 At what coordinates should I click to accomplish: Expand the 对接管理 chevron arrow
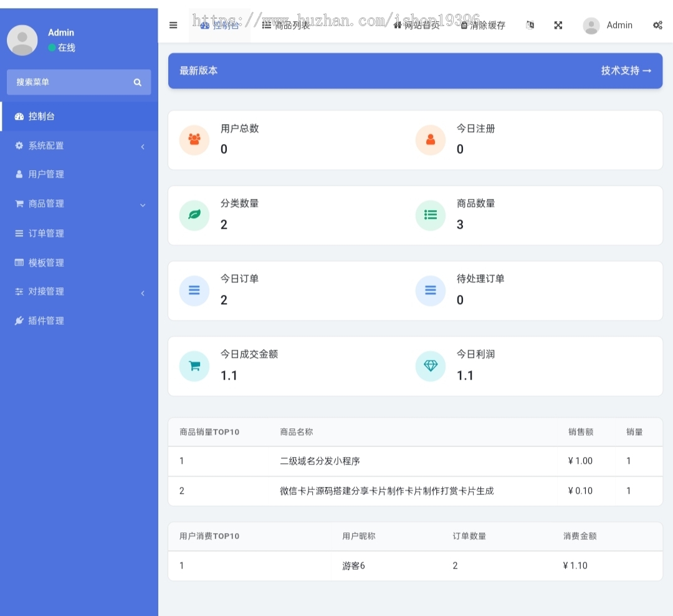pos(143,293)
